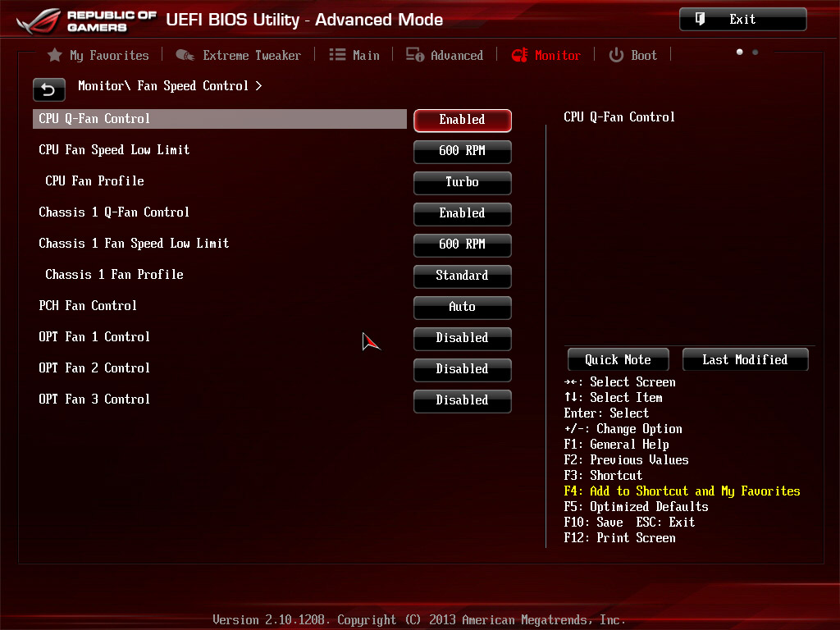Screen dimensions: 840x630
Task: Select CPU Fan Profile label
Action: tap(95, 181)
